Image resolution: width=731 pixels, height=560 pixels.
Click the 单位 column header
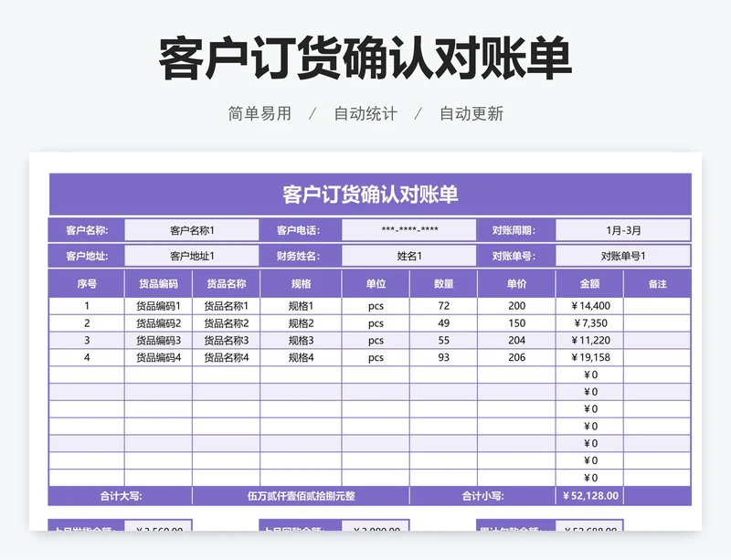pyautogui.click(x=376, y=283)
